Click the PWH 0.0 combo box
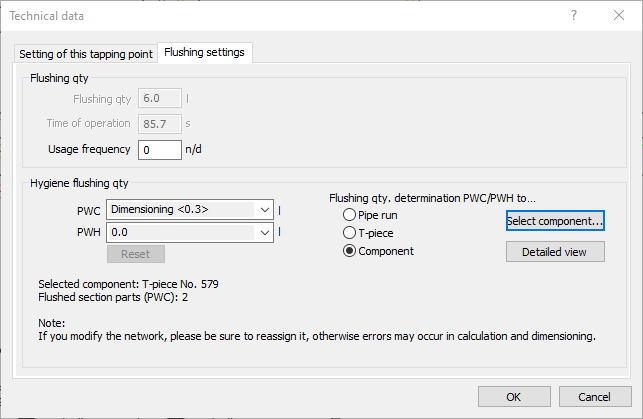Screen dimensions: 643x419 190,233
